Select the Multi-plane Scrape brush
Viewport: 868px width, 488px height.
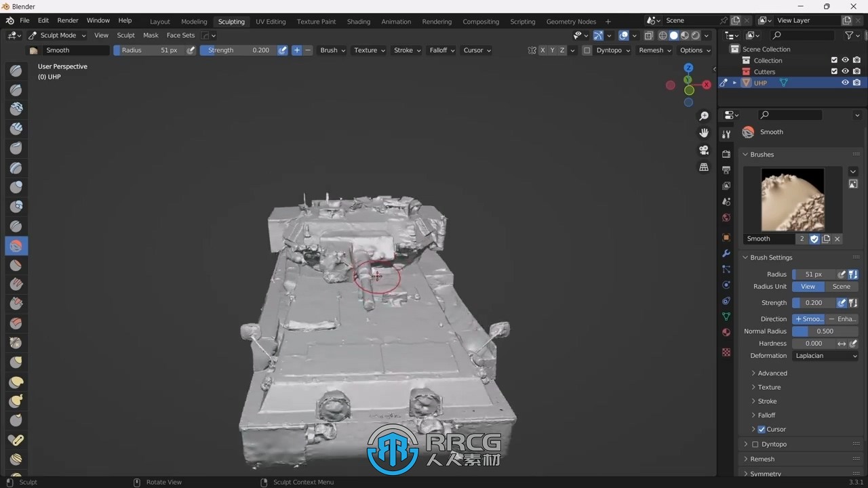16,323
